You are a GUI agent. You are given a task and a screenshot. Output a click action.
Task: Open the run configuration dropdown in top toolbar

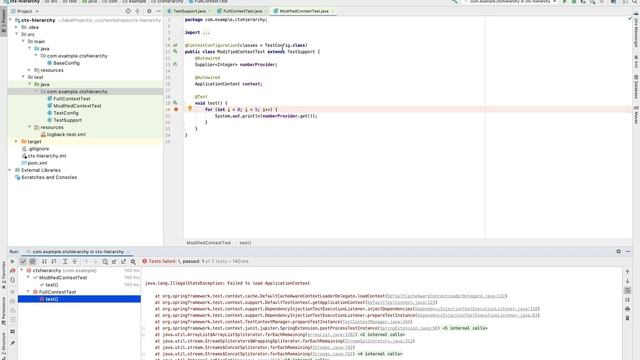(x=510, y=2)
